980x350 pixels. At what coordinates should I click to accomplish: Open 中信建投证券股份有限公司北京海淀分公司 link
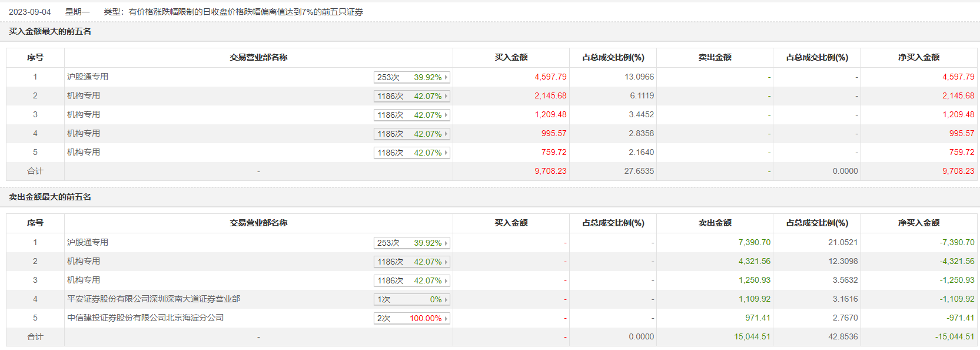click(x=145, y=318)
